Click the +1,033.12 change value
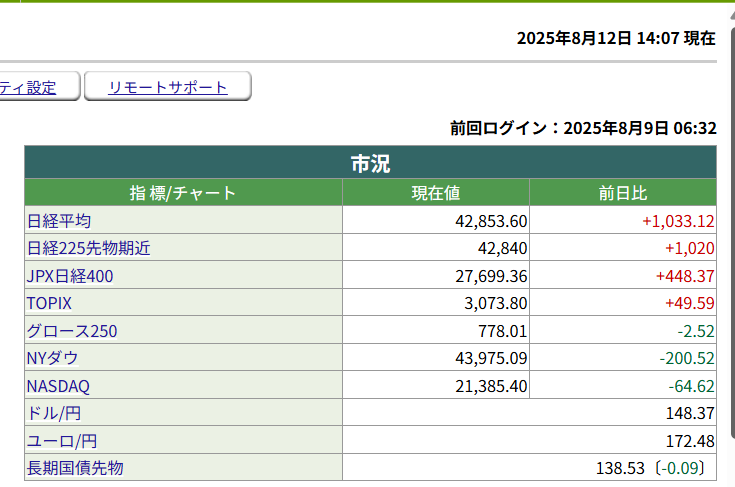Viewport: 735px width, 487px height. coord(677,221)
